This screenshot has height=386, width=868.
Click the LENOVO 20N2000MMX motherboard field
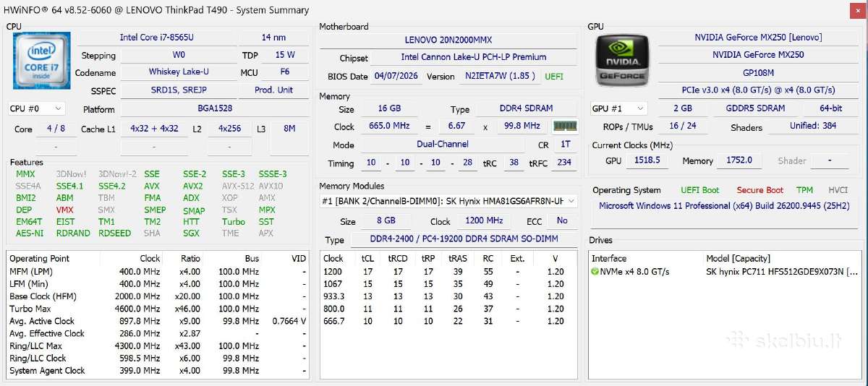pos(448,40)
